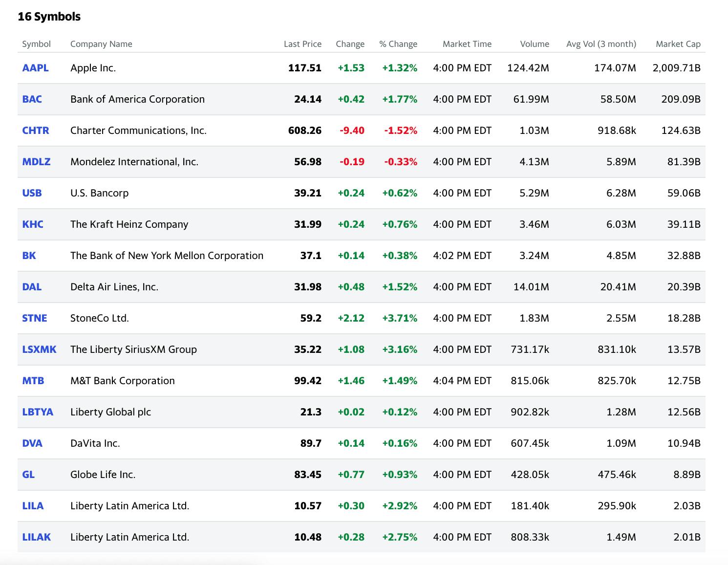Open the MTB ticker symbol link

click(x=33, y=381)
